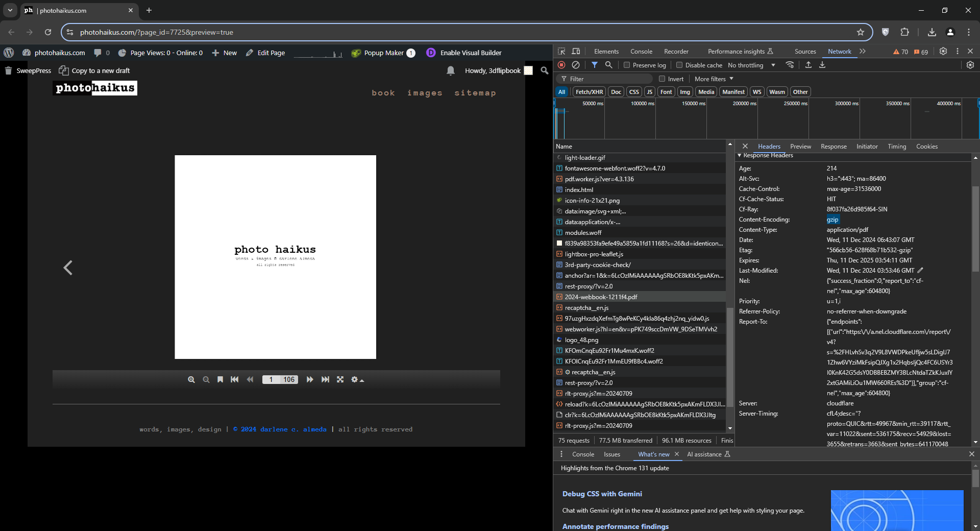980x531 pixels.
Task: Click the left arrow beside the book
Action: pyautogui.click(x=68, y=268)
